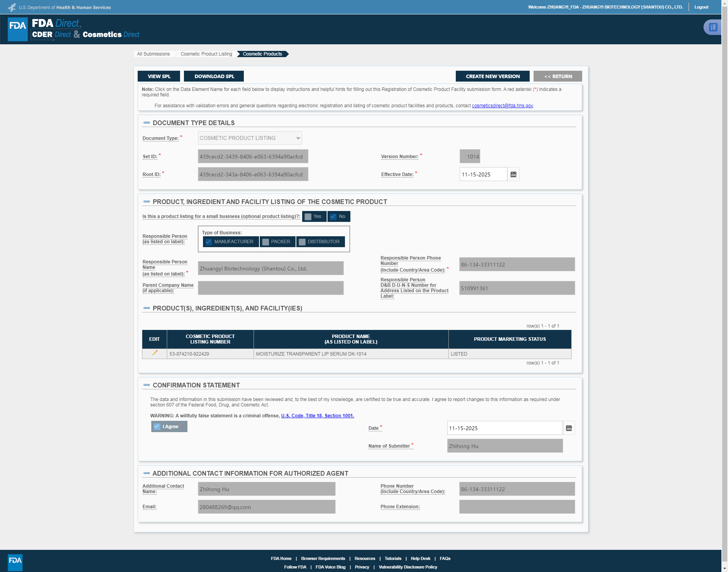This screenshot has width=728, height=572.
Task: Click the Effective Date input field
Action: [x=483, y=174]
